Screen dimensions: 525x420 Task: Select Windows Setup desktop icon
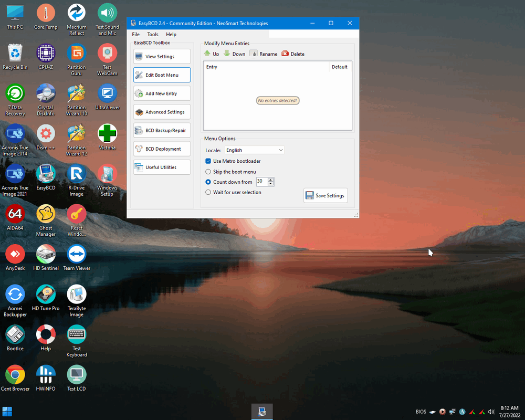coord(107,181)
